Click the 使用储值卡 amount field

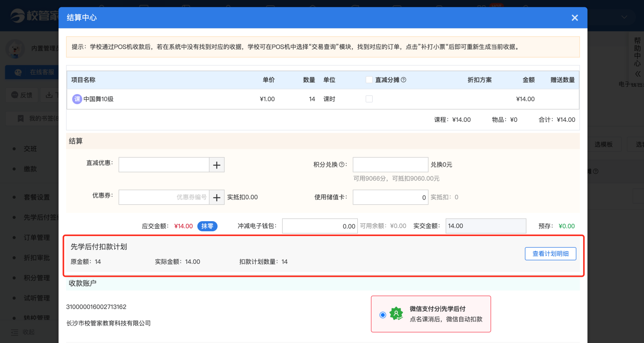pyautogui.click(x=390, y=197)
